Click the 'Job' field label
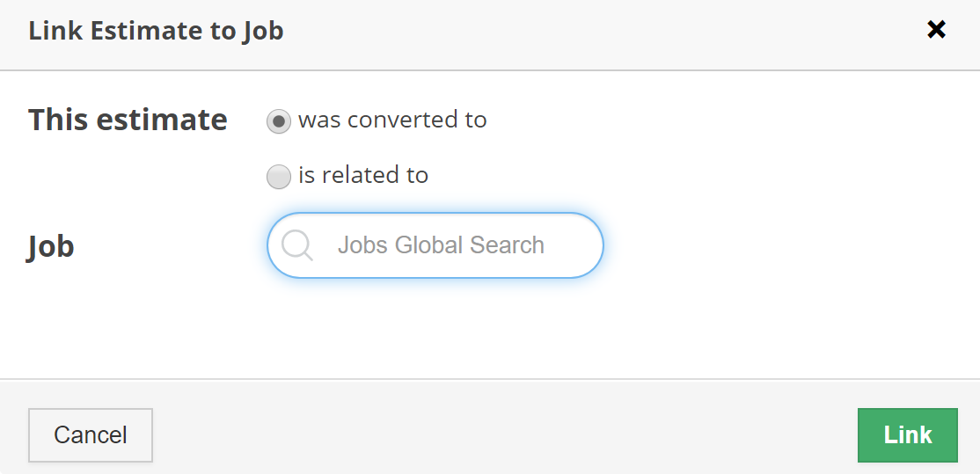The height and width of the screenshot is (474, 980). 51,246
